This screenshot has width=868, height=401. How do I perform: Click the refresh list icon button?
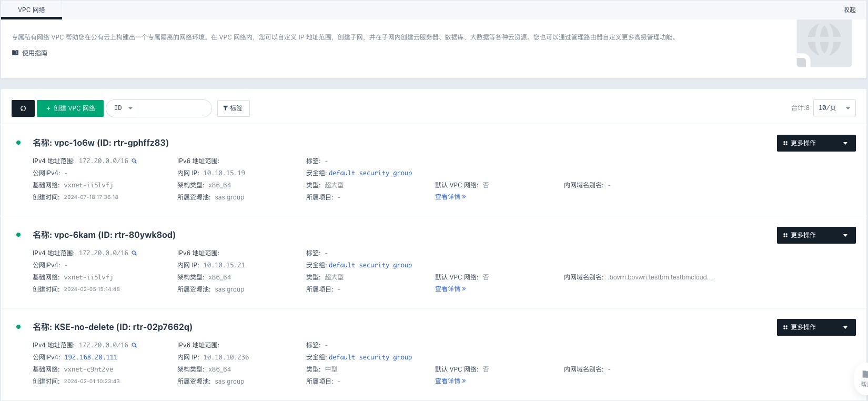tap(23, 108)
